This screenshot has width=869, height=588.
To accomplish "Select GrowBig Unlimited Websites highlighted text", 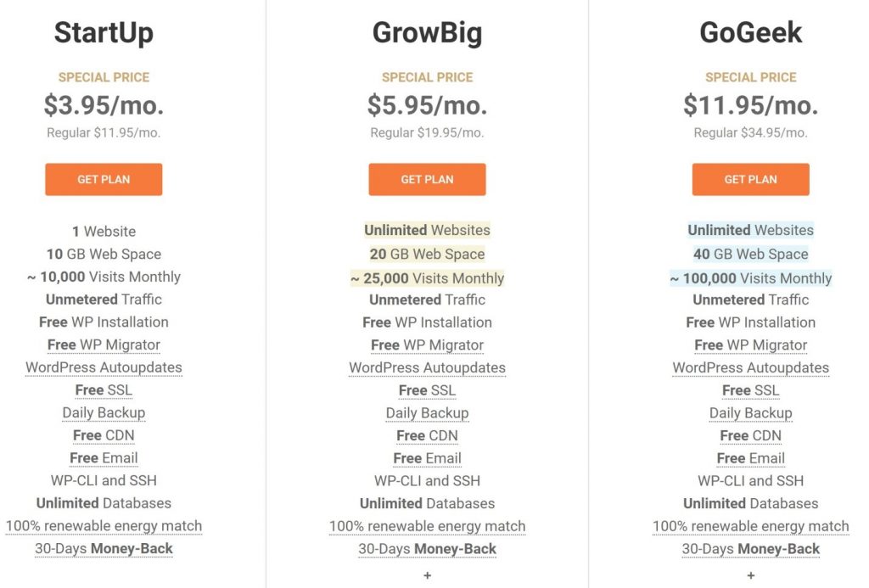I will [x=428, y=230].
